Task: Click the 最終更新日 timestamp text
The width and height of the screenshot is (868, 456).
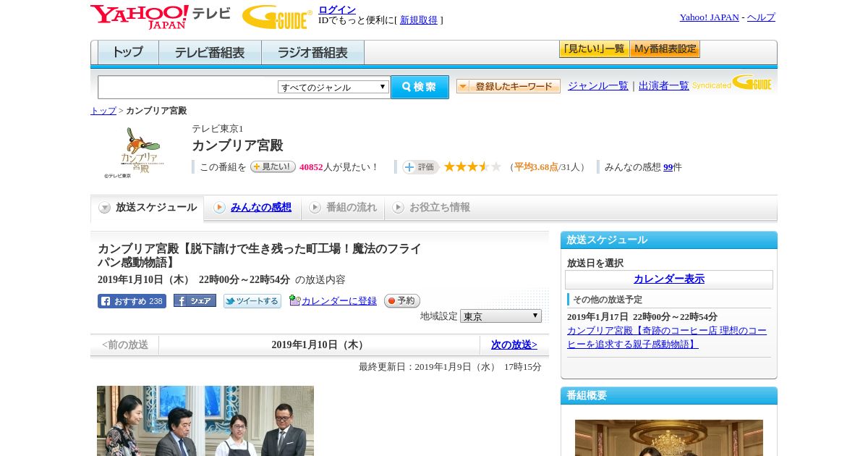Action: click(x=450, y=367)
